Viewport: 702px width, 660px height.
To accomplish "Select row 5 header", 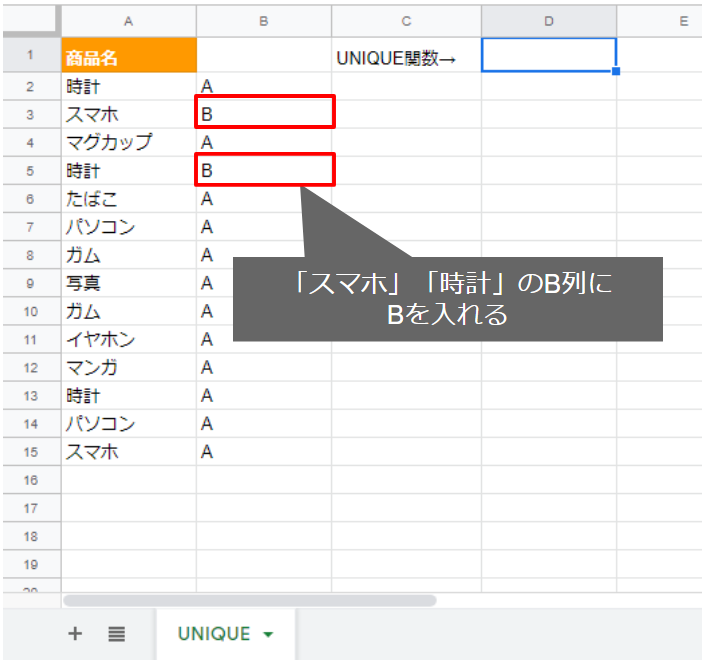I will (x=31, y=171).
